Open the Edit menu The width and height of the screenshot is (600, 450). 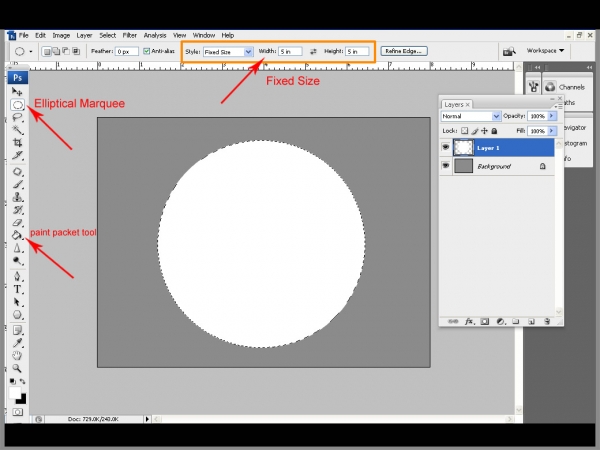[x=41, y=35]
